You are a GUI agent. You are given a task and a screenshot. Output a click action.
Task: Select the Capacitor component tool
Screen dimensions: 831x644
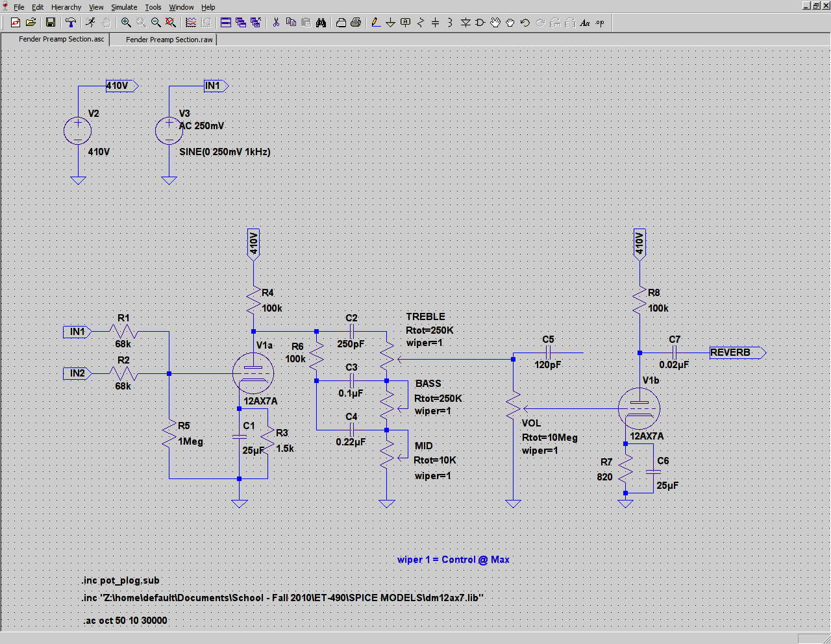tap(436, 23)
